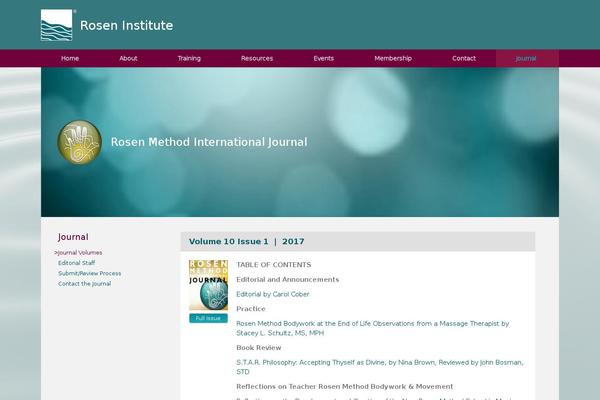Open the Home menu item
Viewport: 600px width, 400px height.
coord(70,59)
